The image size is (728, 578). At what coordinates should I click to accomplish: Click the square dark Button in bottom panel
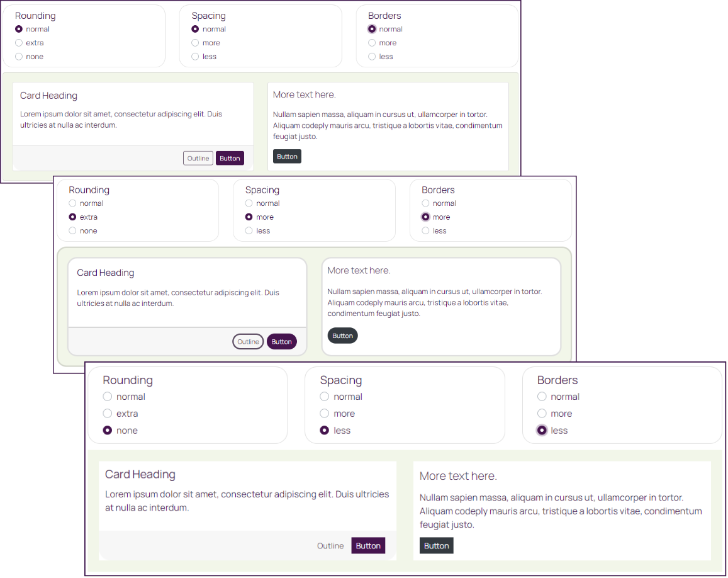click(x=436, y=546)
